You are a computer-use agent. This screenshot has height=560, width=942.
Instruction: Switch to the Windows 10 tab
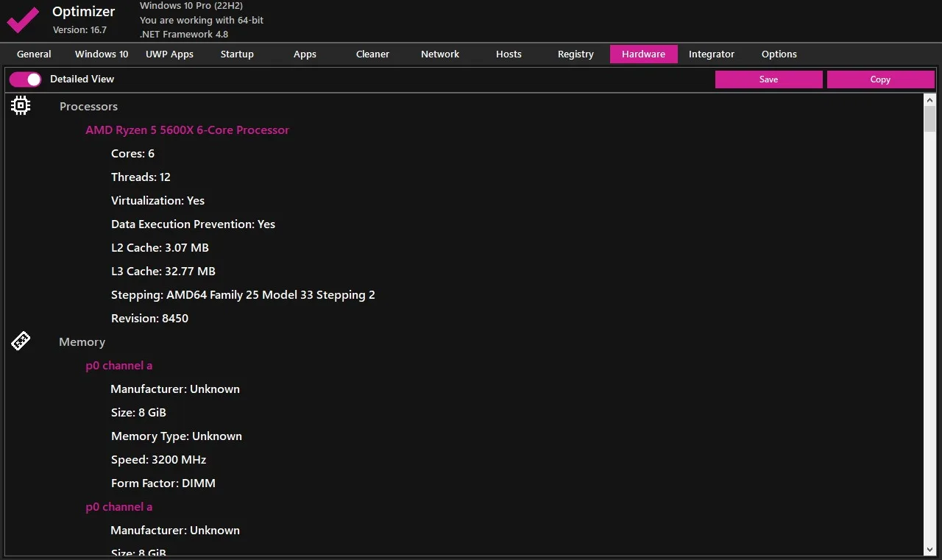click(102, 54)
